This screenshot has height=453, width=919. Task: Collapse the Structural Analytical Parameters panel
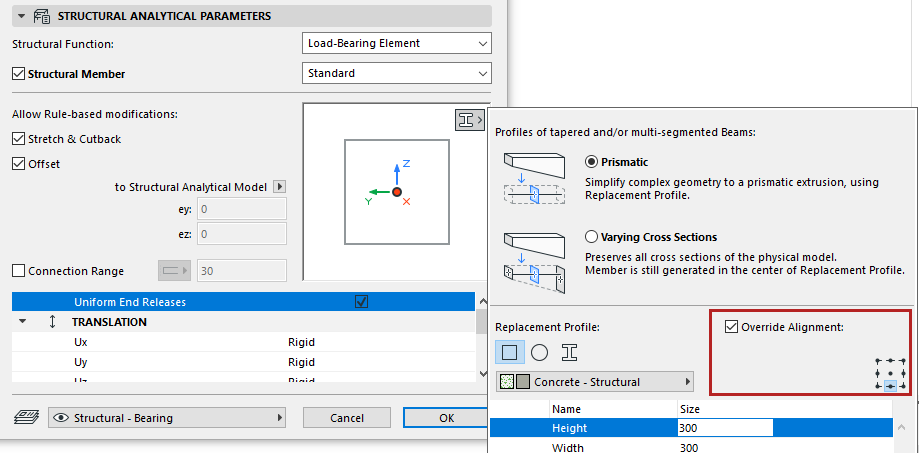tap(22, 16)
